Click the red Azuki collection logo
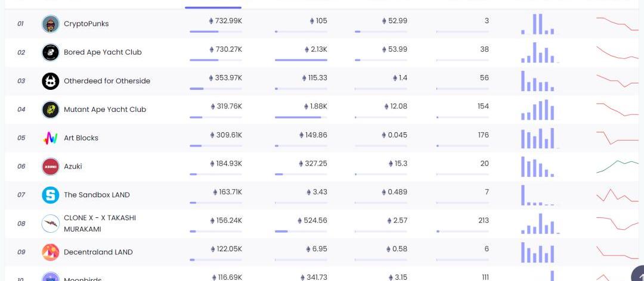The height and width of the screenshot is (281, 644). pos(51,167)
